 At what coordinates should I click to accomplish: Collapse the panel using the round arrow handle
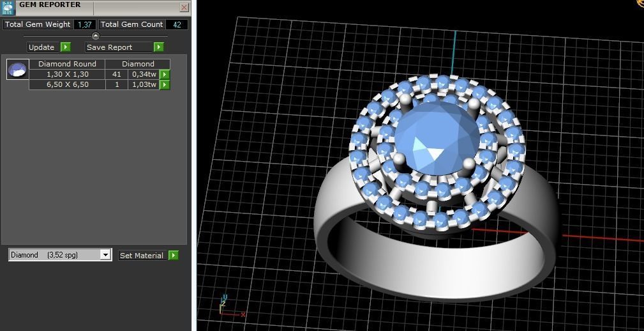click(95, 36)
